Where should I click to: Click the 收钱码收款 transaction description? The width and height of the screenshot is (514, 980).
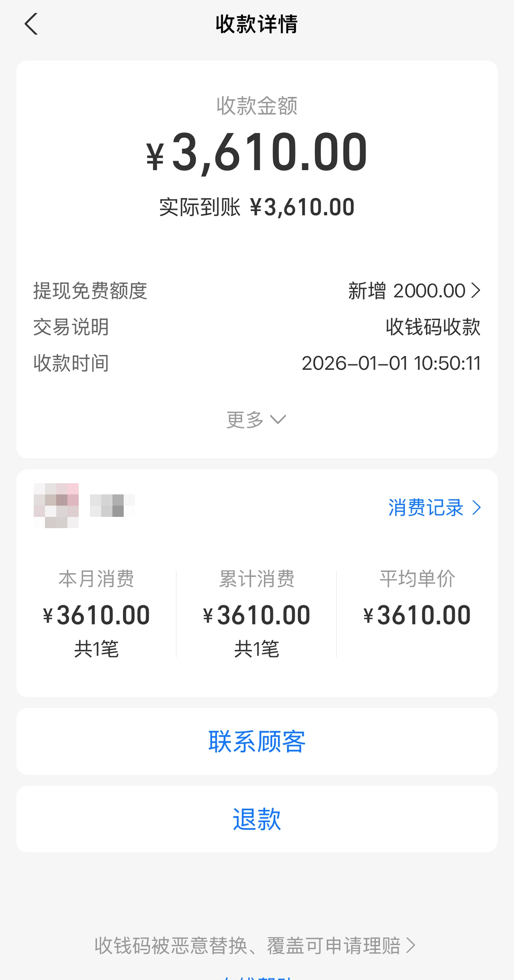pyautogui.click(x=433, y=327)
